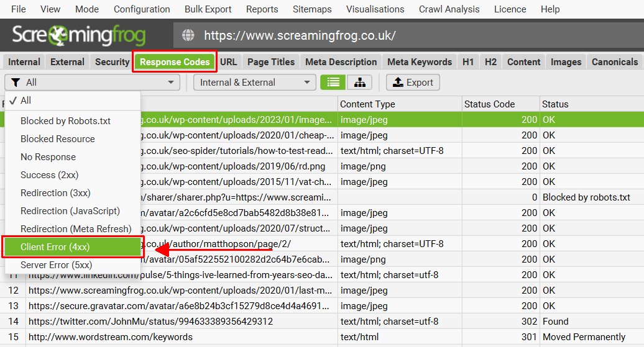Open the Crawl Analysis menu
Image resolution: width=644 pixels, height=347 pixels.
(449, 9)
